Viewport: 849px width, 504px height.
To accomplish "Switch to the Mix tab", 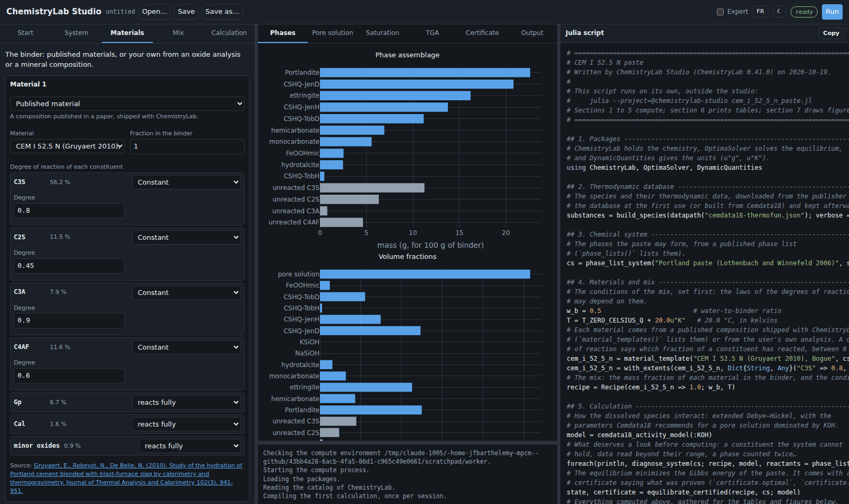I will pos(178,33).
